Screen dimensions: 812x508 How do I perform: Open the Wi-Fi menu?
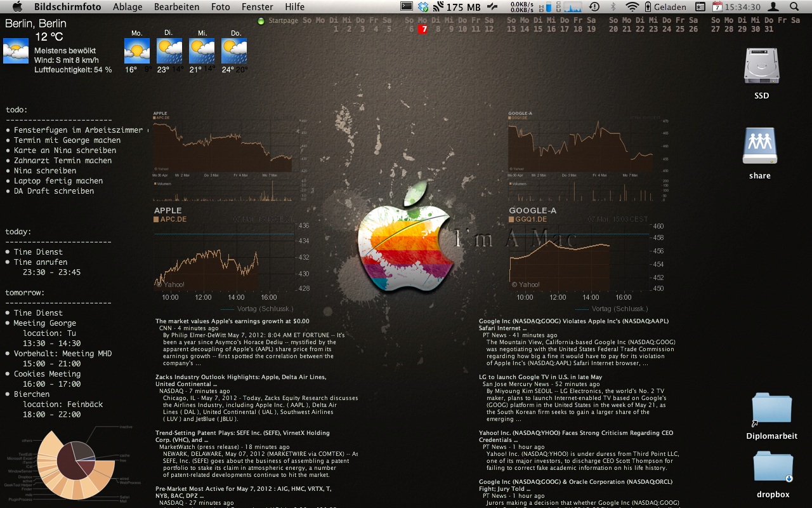(631, 7)
